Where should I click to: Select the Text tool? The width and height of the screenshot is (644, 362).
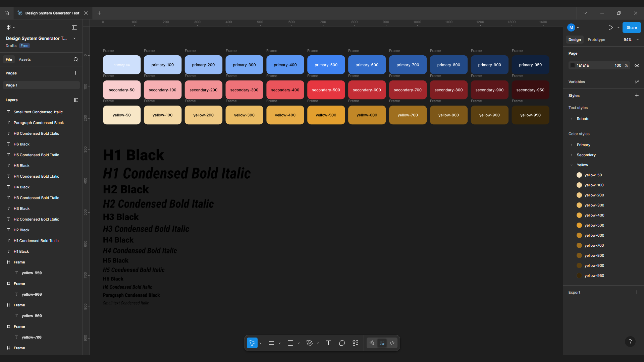click(328, 343)
